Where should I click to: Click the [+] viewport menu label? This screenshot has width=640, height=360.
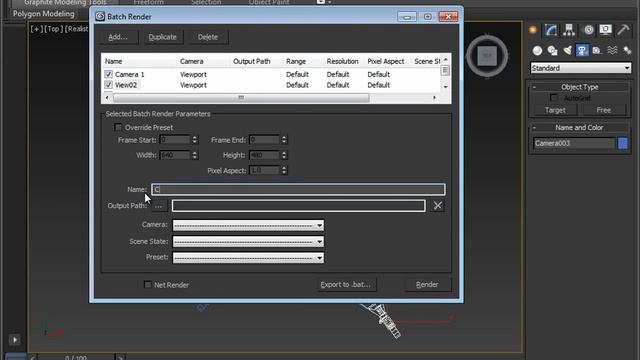pos(36,29)
